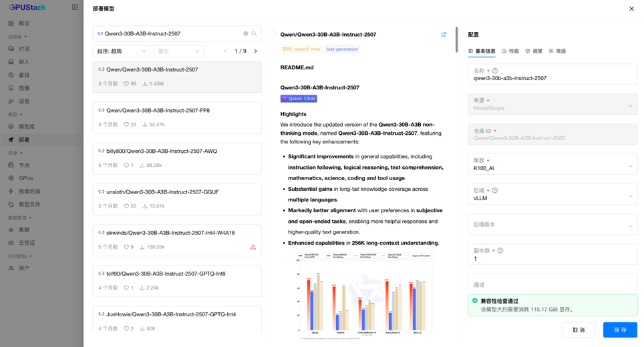Switch to the 性能 tab
The width and height of the screenshot is (644, 347).
tap(510, 51)
